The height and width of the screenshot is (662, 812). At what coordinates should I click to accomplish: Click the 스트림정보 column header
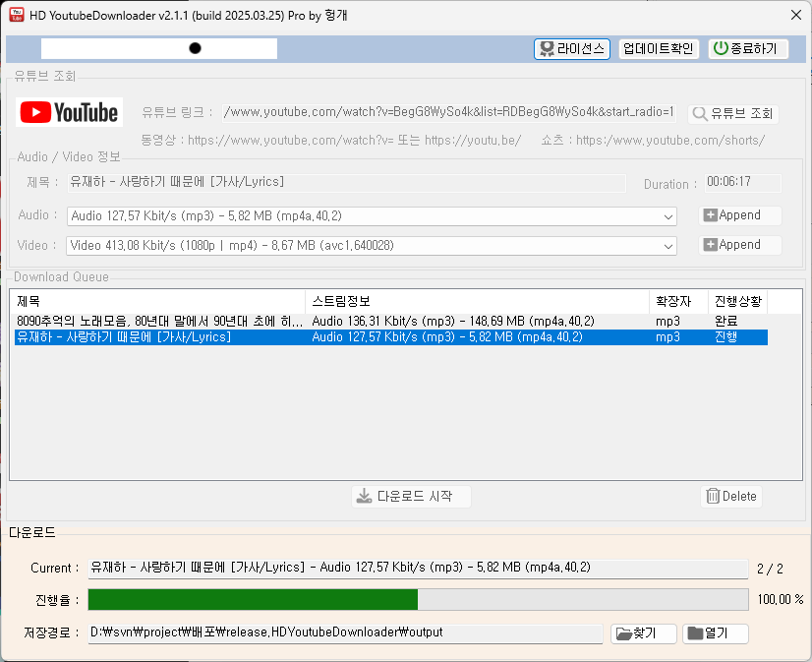pos(477,301)
